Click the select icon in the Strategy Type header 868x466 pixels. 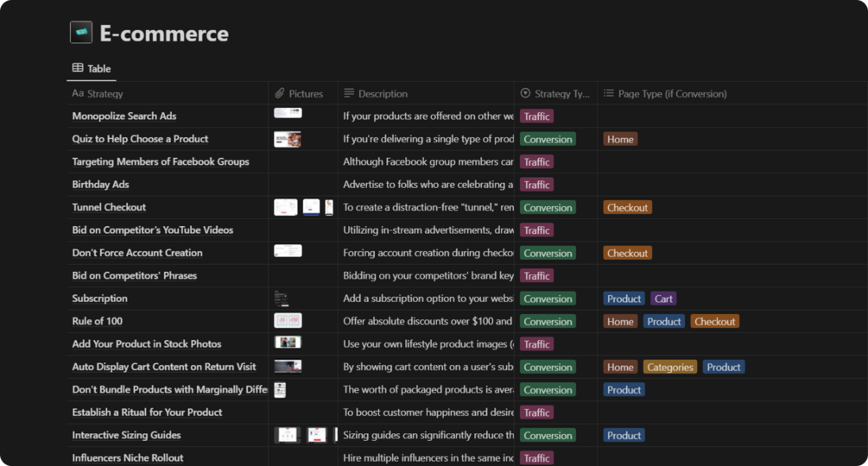pos(525,93)
